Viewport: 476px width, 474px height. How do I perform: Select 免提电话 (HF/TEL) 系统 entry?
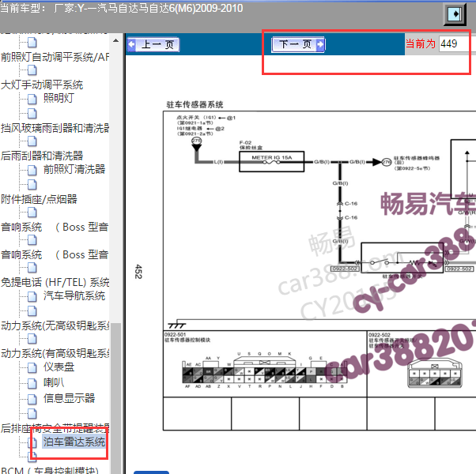point(55,282)
